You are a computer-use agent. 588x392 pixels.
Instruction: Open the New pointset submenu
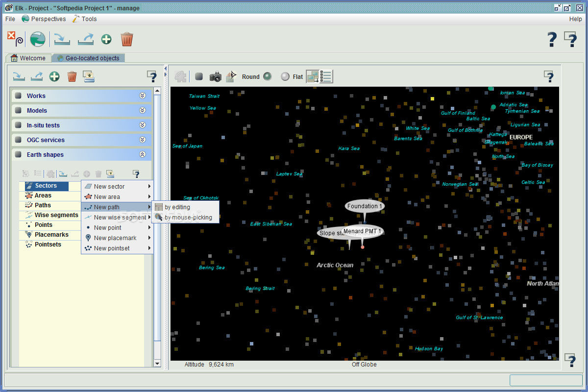pyautogui.click(x=118, y=248)
